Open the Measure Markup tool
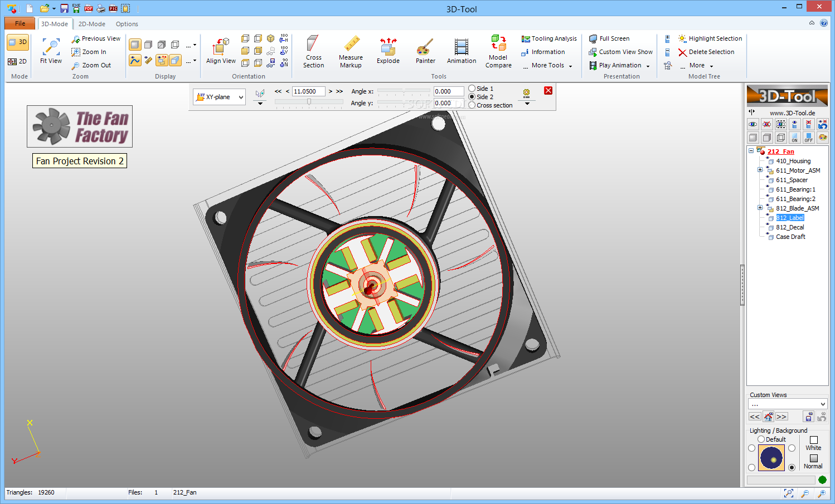835x504 pixels. click(351, 51)
